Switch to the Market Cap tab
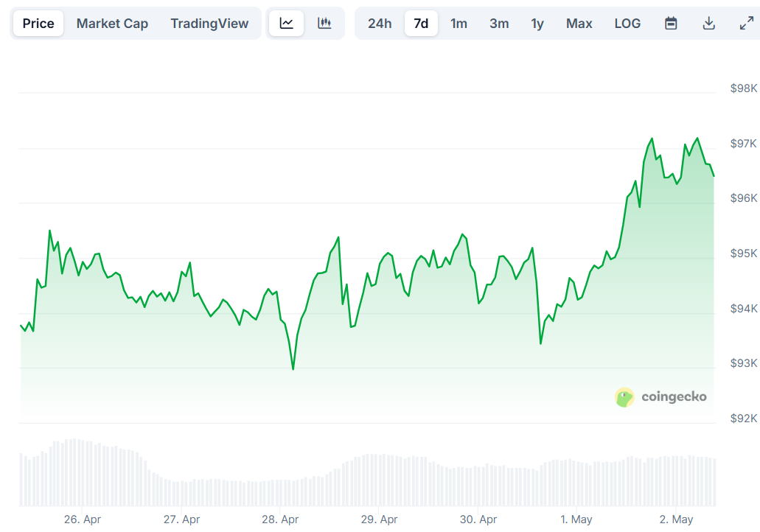 click(112, 23)
